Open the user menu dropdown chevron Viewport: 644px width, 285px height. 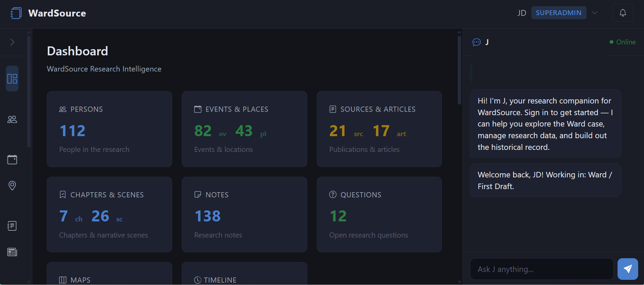[595, 13]
